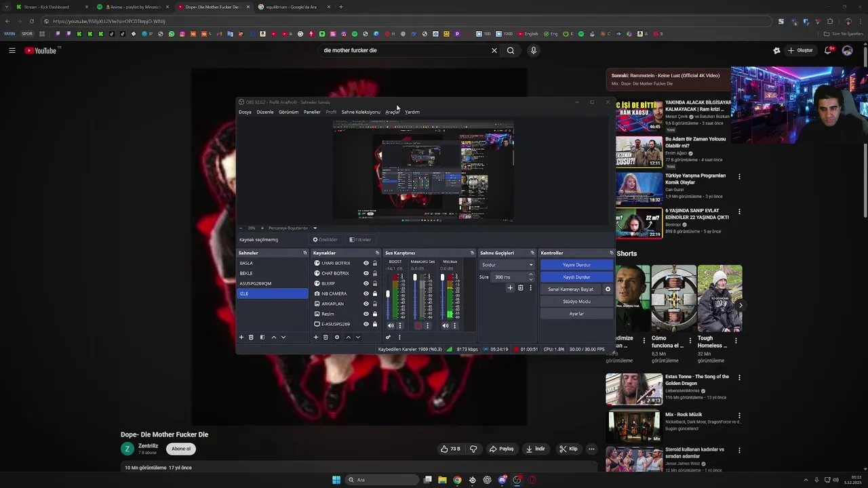
Task: Open BOOST channel options menu
Action: (x=400, y=326)
